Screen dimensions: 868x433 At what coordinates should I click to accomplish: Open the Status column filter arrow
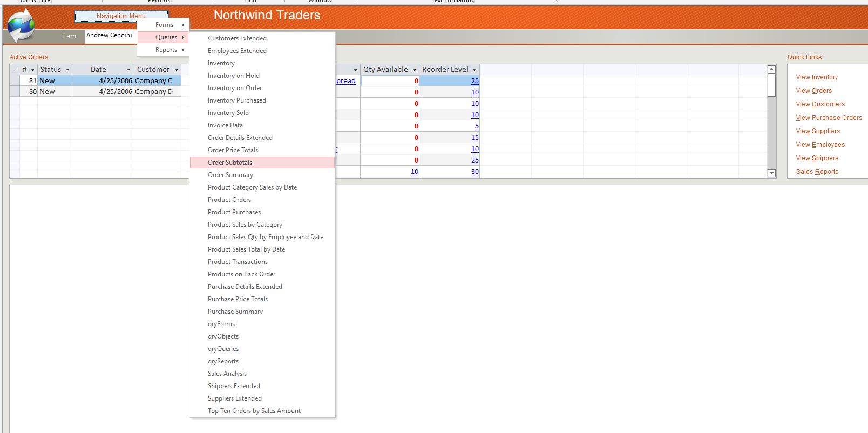(x=67, y=70)
